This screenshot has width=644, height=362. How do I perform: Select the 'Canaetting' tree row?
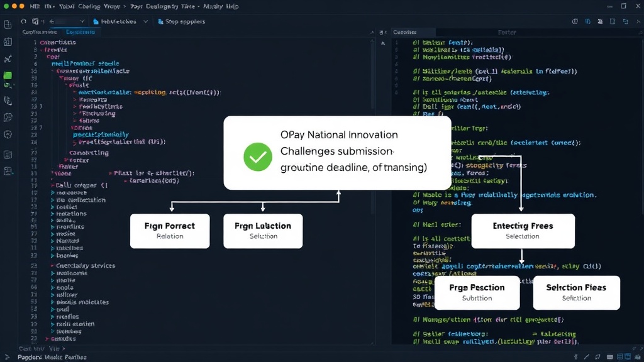tap(89, 153)
